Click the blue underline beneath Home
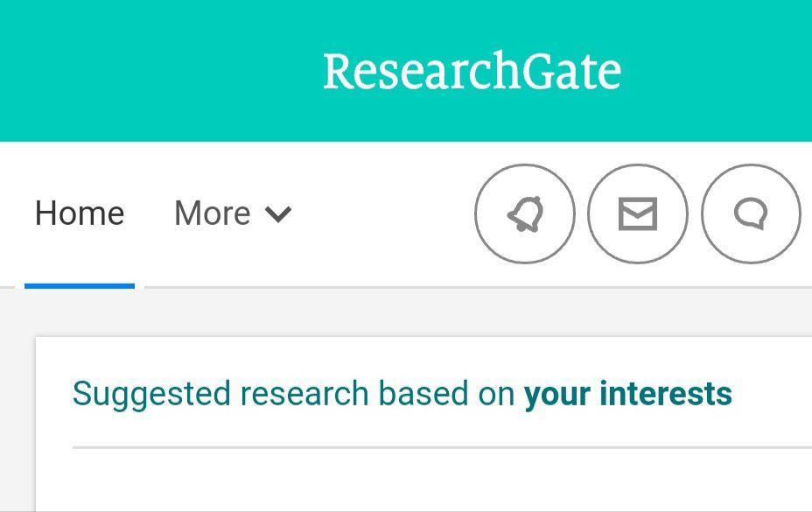 (x=80, y=282)
